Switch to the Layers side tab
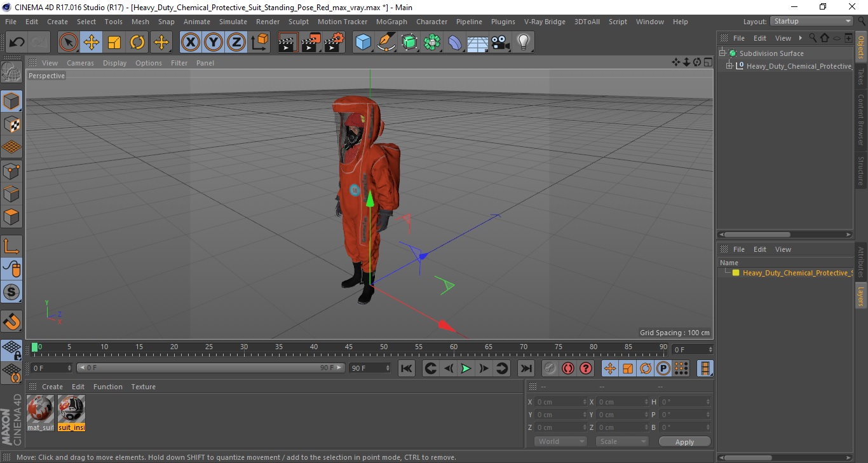The image size is (868, 463). 861,296
